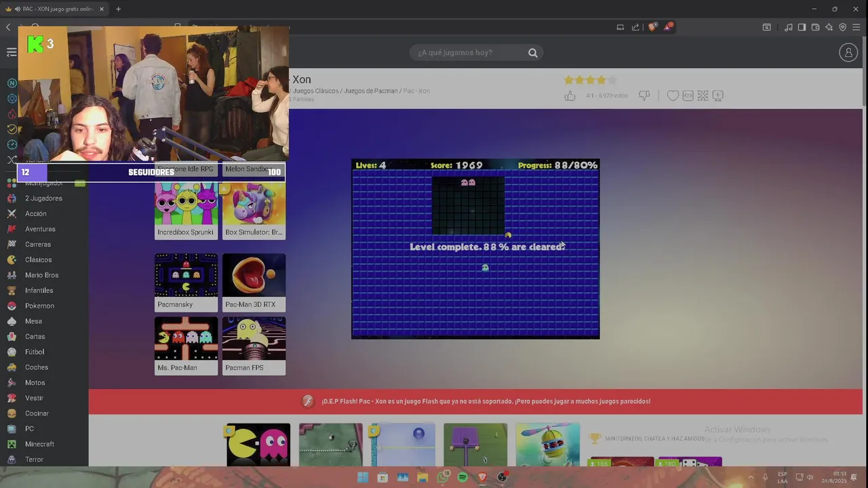Click the Vestir category icon
The height and width of the screenshot is (488, 868).
pyautogui.click(x=12, y=398)
